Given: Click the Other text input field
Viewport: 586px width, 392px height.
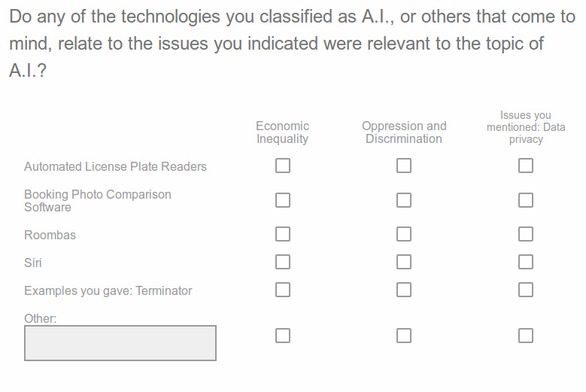Looking at the screenshot, I should pyautogui.click(x=120, y=343).
